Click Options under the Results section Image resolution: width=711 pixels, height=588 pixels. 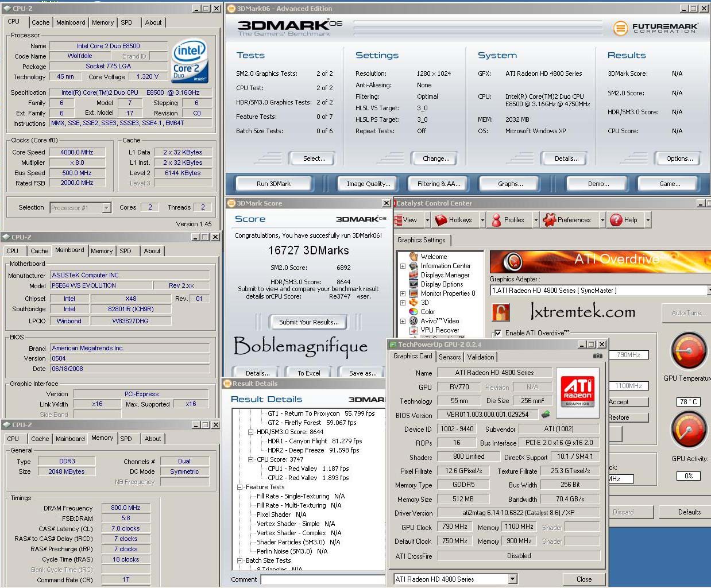tap(679, 158)
